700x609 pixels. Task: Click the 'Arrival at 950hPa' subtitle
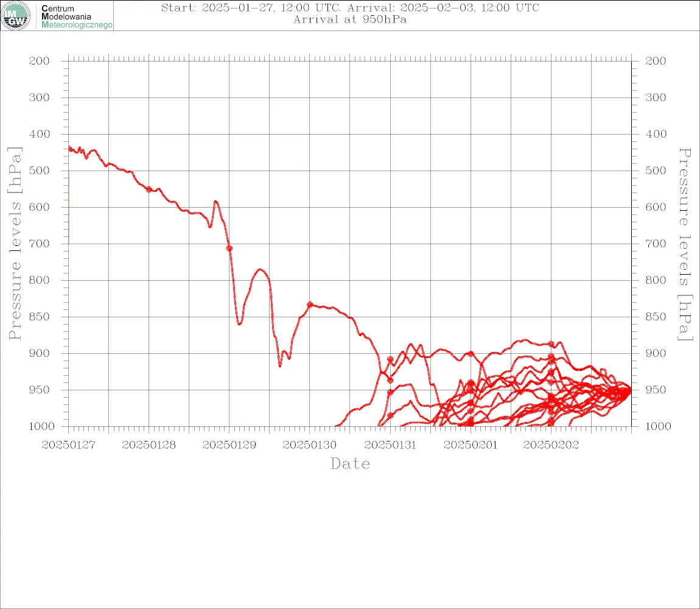(350, 19)
